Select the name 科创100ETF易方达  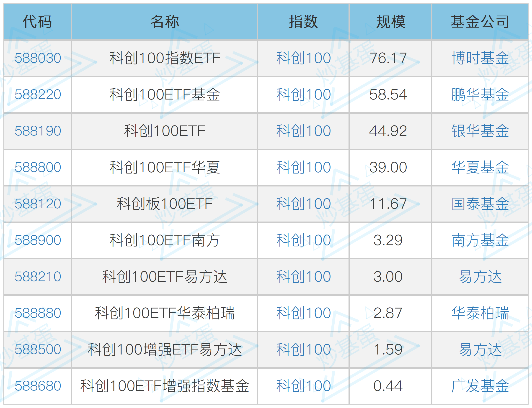tap(165, 277)
